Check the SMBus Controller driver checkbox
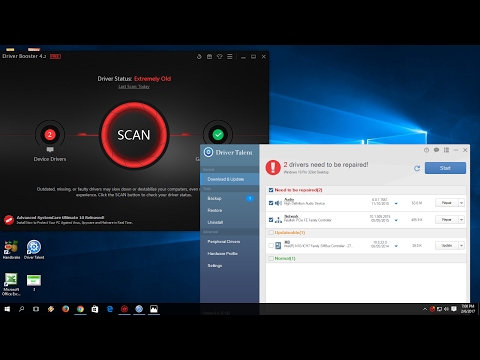This screenshot has height=360, width=480. pos(271,246)
